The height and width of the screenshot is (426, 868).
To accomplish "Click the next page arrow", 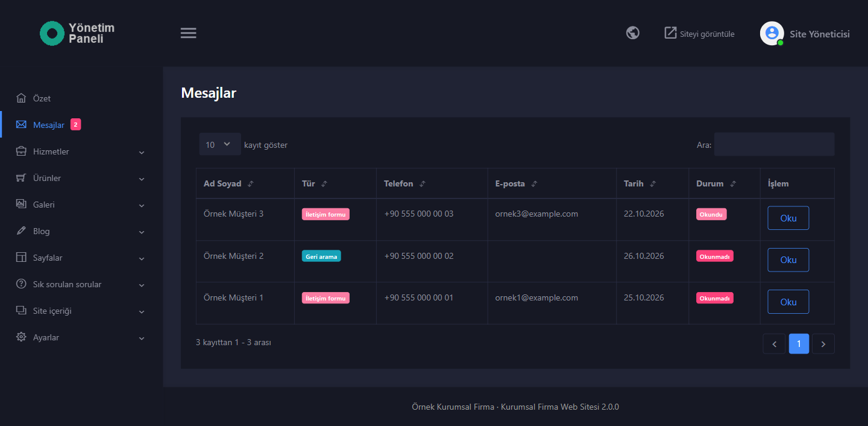I will (823, 344).
